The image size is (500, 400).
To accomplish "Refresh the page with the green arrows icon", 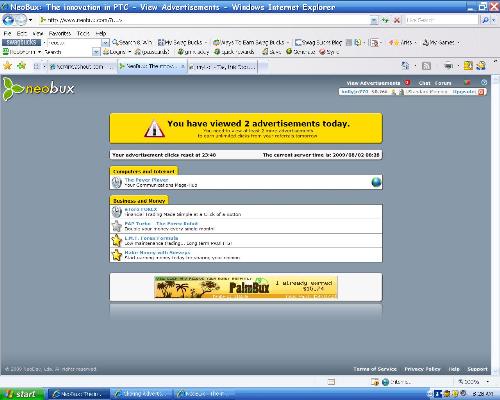I will point(386,20).
